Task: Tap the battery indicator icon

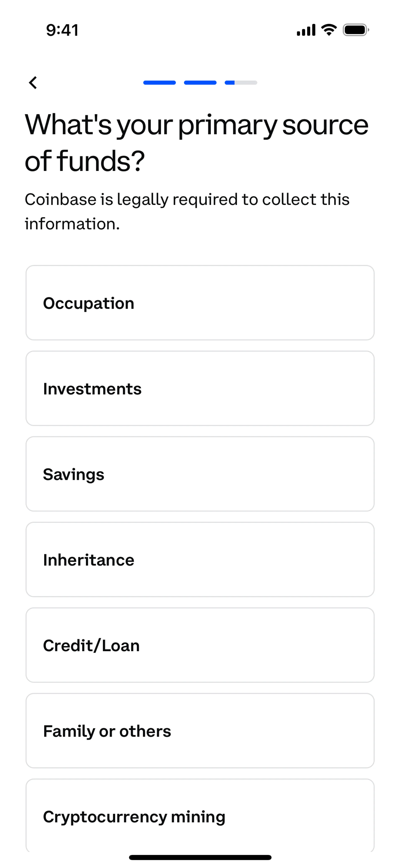Action: [x=356, y=30]
